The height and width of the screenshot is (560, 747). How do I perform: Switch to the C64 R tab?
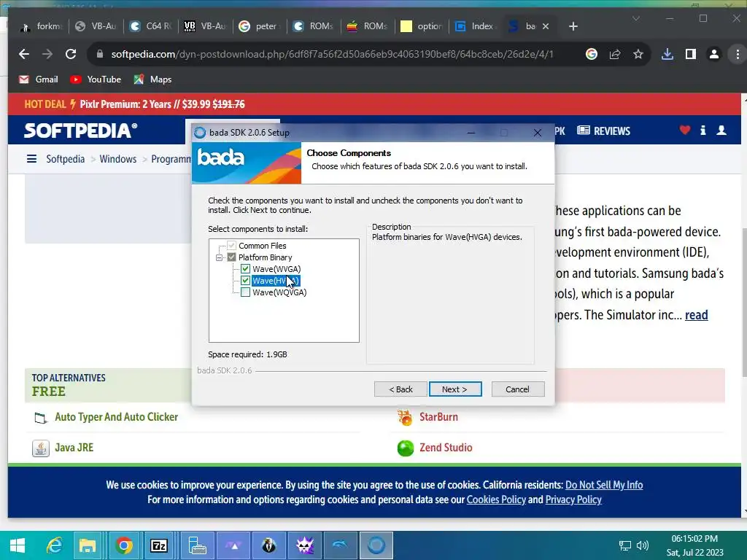(152, 26)
